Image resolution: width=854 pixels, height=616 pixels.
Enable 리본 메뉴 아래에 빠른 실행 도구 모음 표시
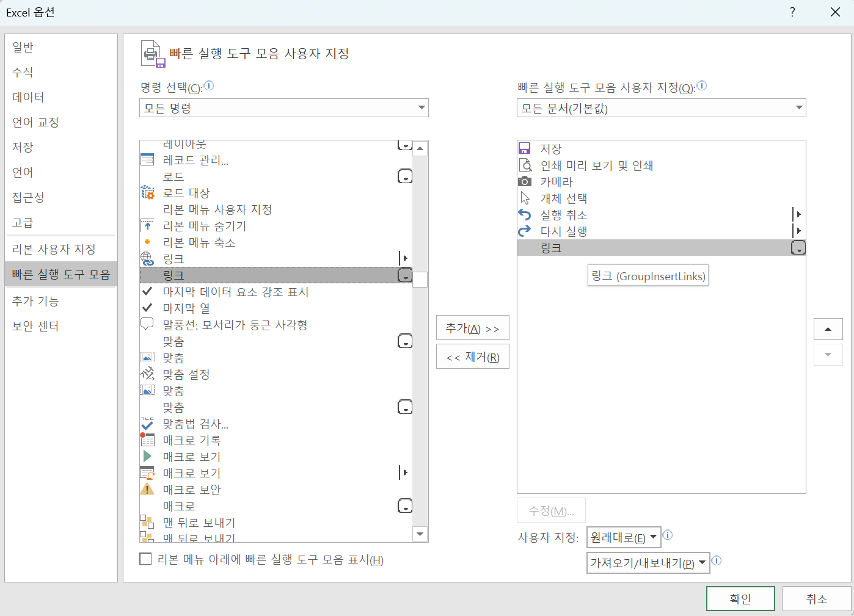145,559
